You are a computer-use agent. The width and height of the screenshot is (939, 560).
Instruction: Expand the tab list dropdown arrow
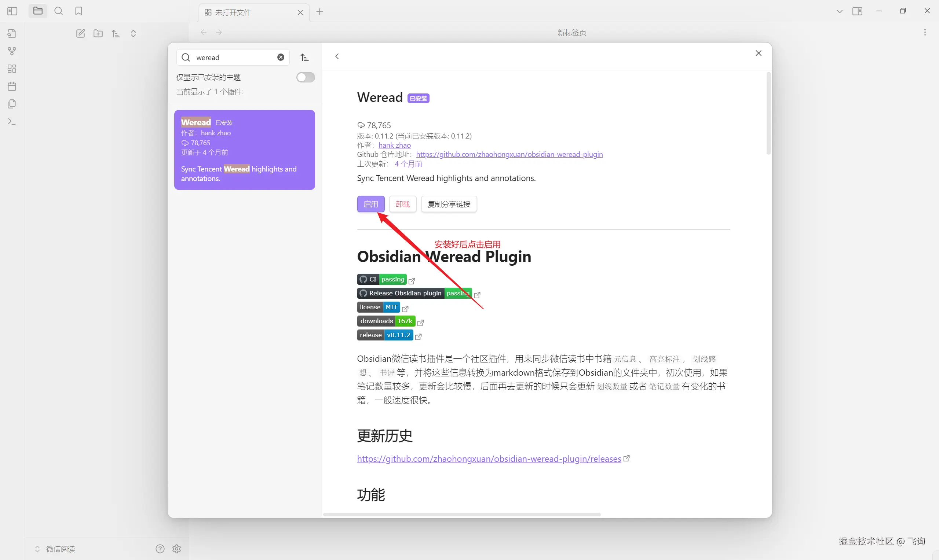click(x=839, y=11)
